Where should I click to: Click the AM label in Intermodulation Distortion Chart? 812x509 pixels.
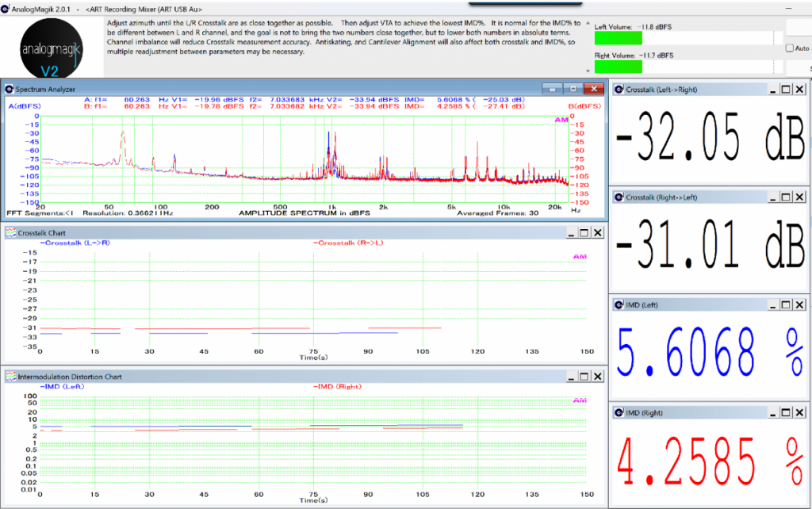(580, 400)
